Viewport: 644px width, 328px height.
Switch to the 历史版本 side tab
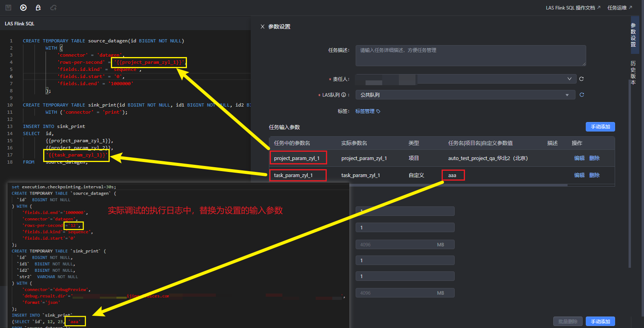point(633,73)
